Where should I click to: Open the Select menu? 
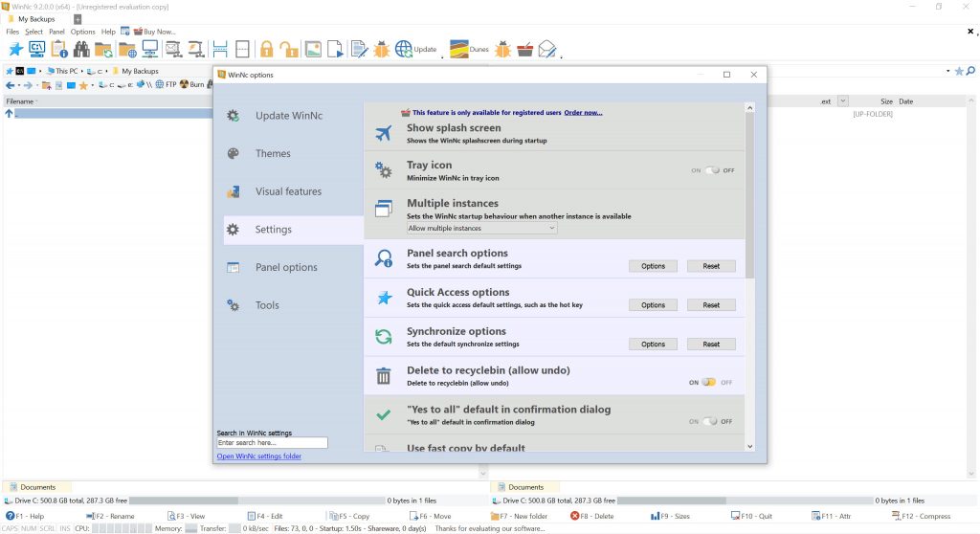point(33,32)
